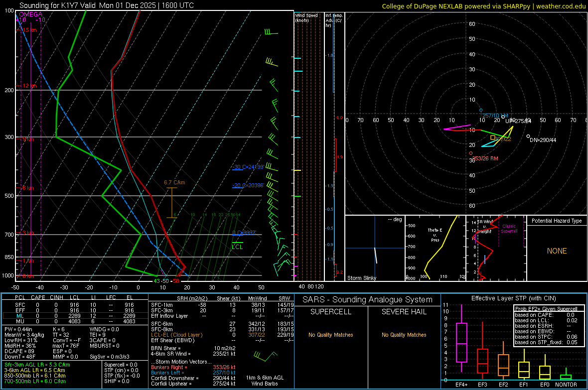Viewport: 588px width, 390px height.
Task: Click the Bunkers Left = 257/10 kt line
Action: tap(193, 373)
